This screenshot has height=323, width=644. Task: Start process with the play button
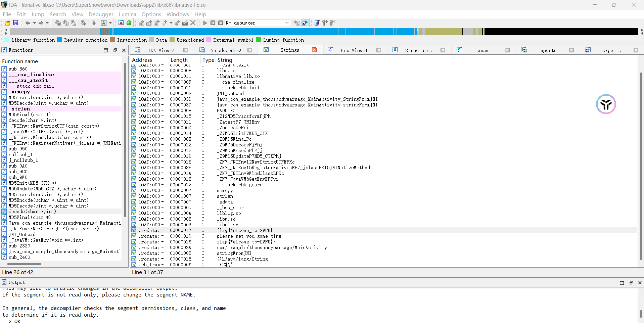[x=205, y=23]
